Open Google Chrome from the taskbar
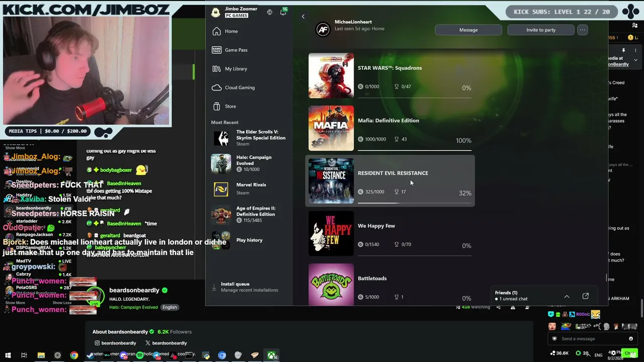This screenshot has width=644, height=362. (x=74, y=355)
